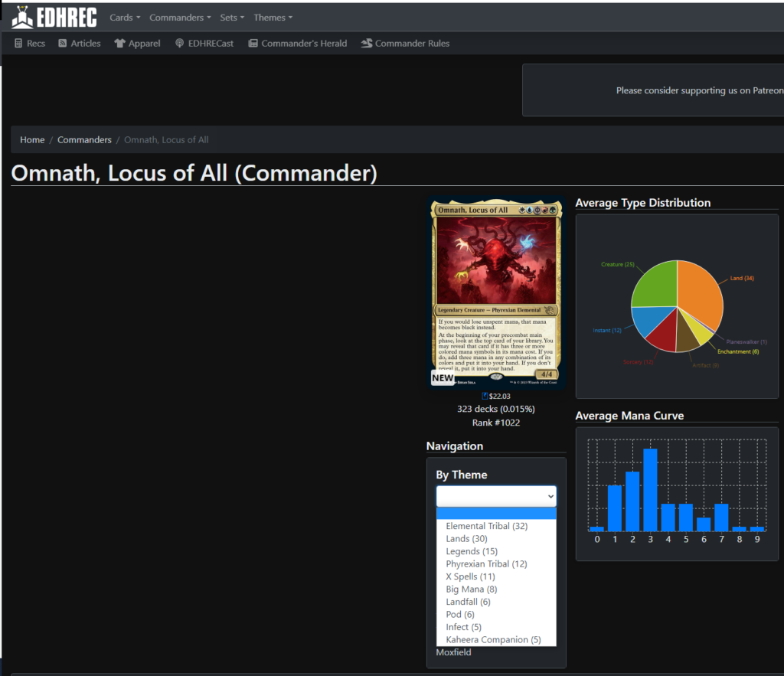The height and width of the screenshot is (676, 784).
Task: Open Commanders breadcrumb link
Action: tap(84, 140)
